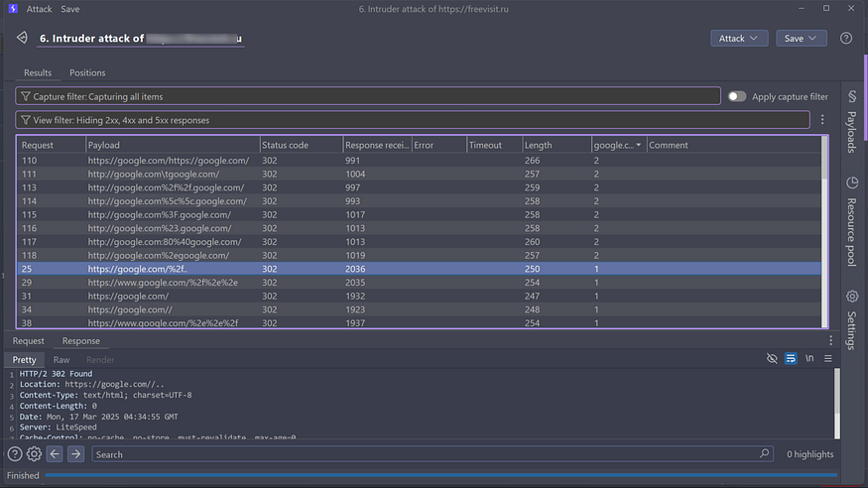Click the 0 highlights label
868x488 pixels.
pos(809,454)
